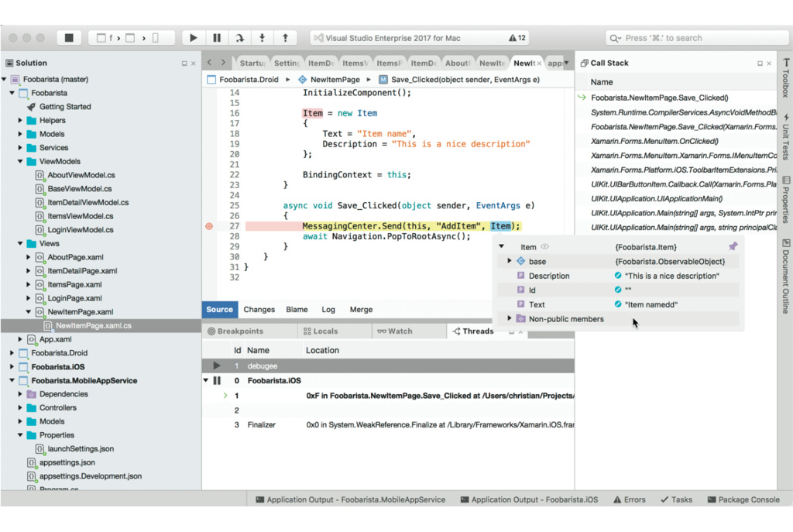Click the Step Out debug icon

point(285,37)
